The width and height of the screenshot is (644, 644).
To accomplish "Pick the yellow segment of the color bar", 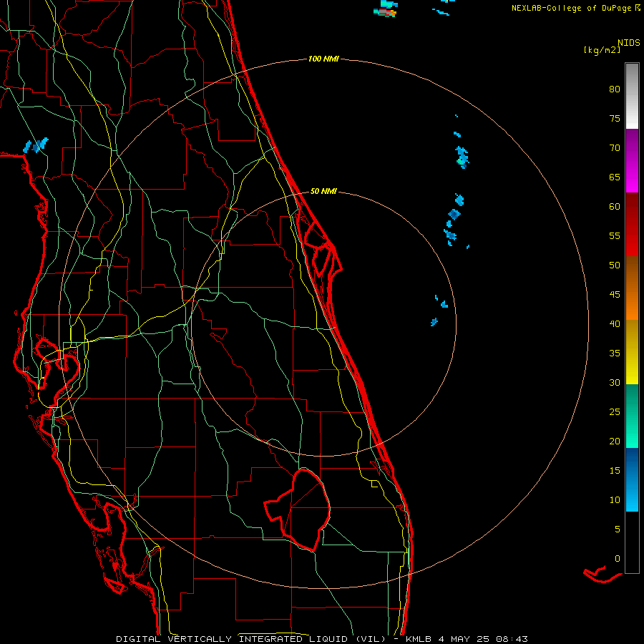I will (x=632, y=352).
